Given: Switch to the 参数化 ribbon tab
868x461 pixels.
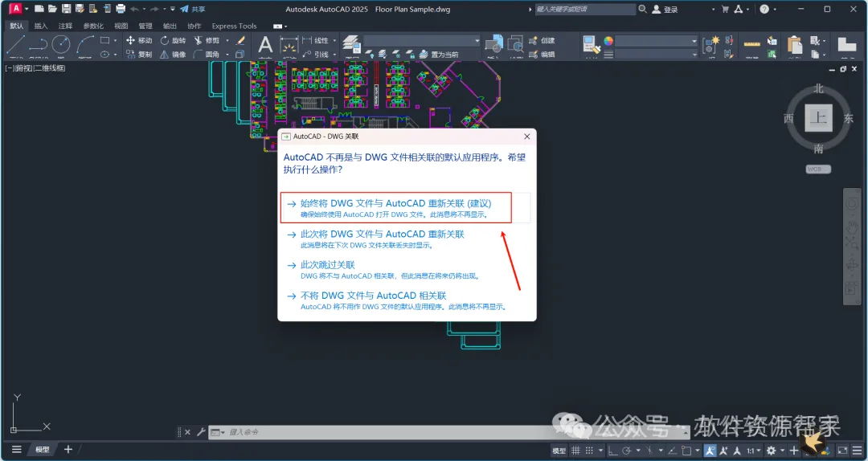Looking at the screenshot, I should [93, 26].
